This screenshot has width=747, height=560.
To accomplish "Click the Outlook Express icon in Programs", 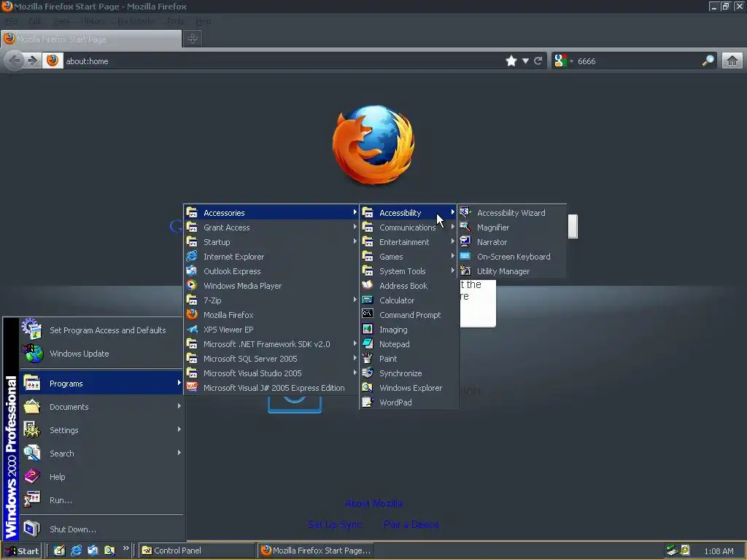I will (192, 271).
